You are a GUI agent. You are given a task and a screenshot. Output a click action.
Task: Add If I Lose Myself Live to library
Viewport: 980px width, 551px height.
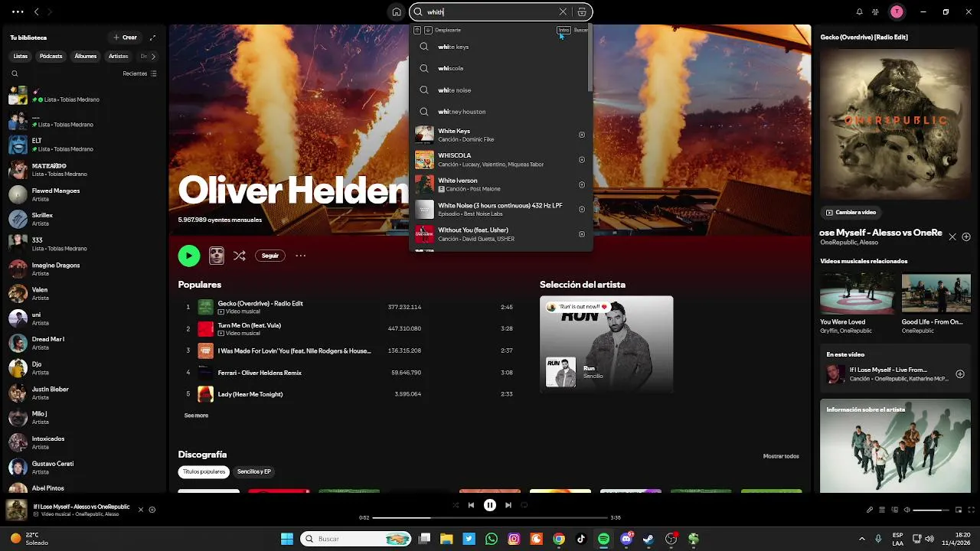coord(960,374)
